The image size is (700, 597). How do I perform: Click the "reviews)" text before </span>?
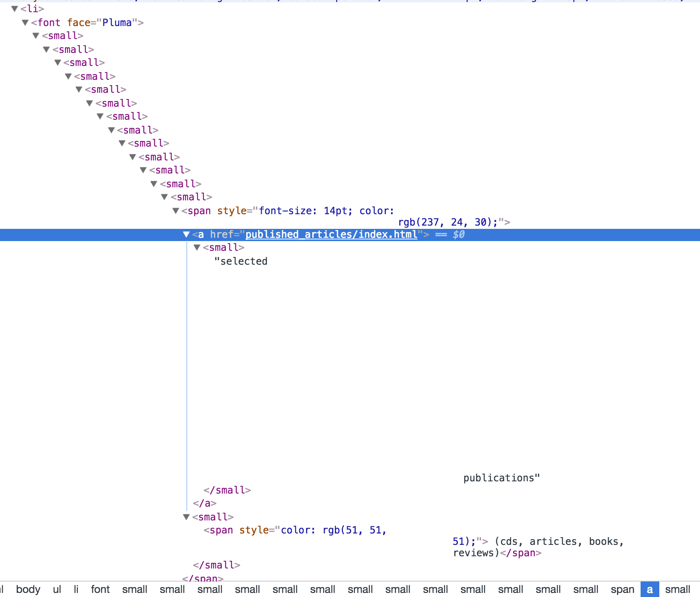(476, 553)
